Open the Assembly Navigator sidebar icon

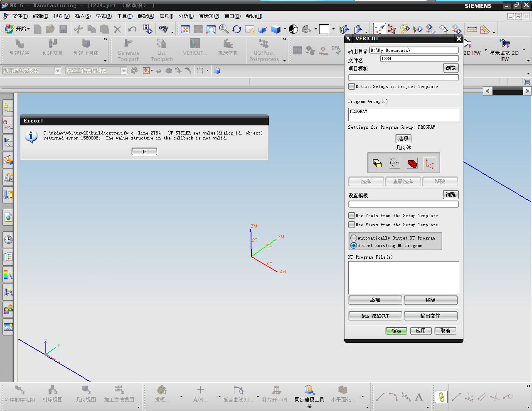8,108
